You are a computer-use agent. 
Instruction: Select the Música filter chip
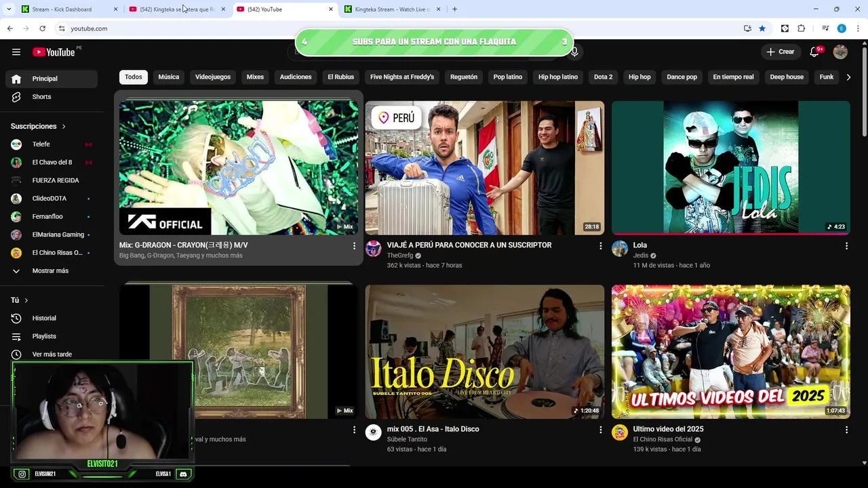coord(169,77)
